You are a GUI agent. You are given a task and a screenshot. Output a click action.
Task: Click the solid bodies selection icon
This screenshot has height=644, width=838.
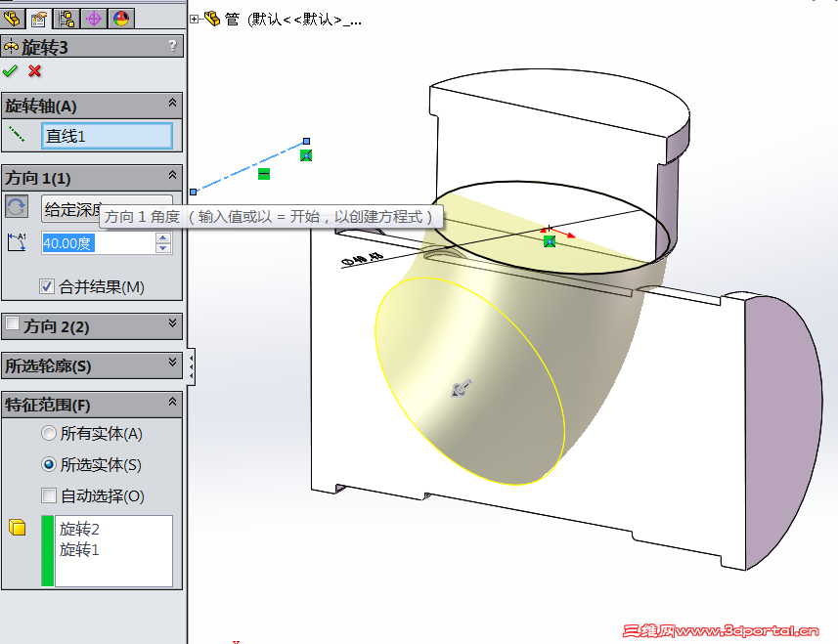click(x=17, y=527)
